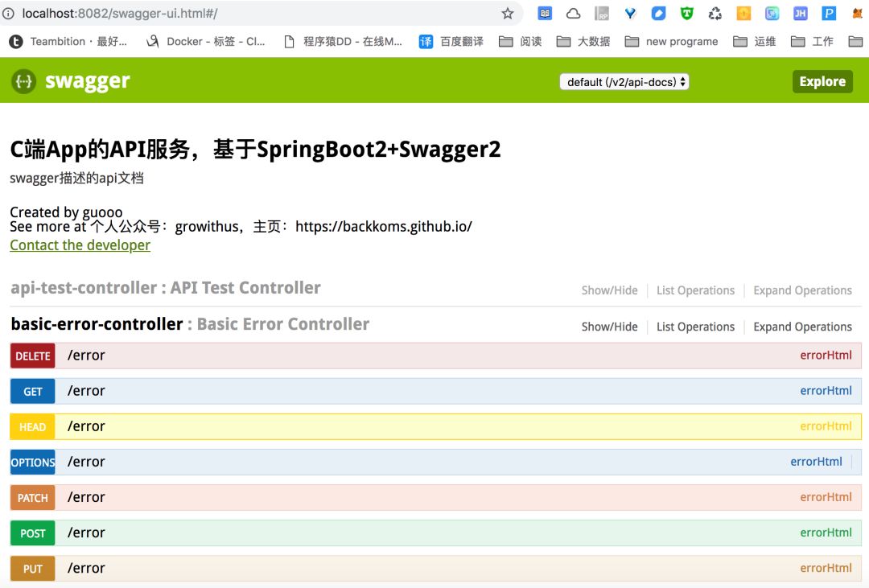This screenshot has width=869, height=588.
Task: Click errorHtml in the PUT row
Action: click(826, 568)
